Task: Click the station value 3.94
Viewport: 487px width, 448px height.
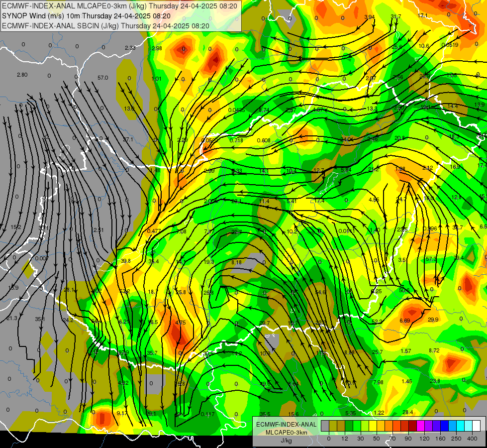Action: pyautogui.click(x=369, y=17)
